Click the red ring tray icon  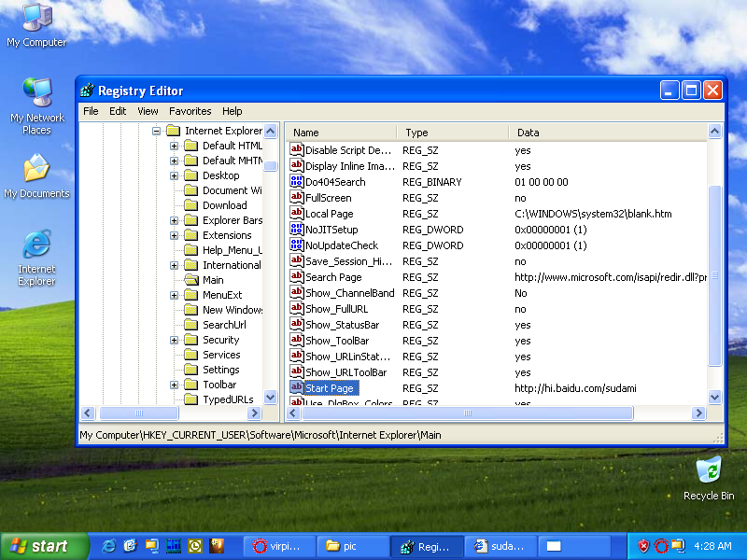coord(661,546)
